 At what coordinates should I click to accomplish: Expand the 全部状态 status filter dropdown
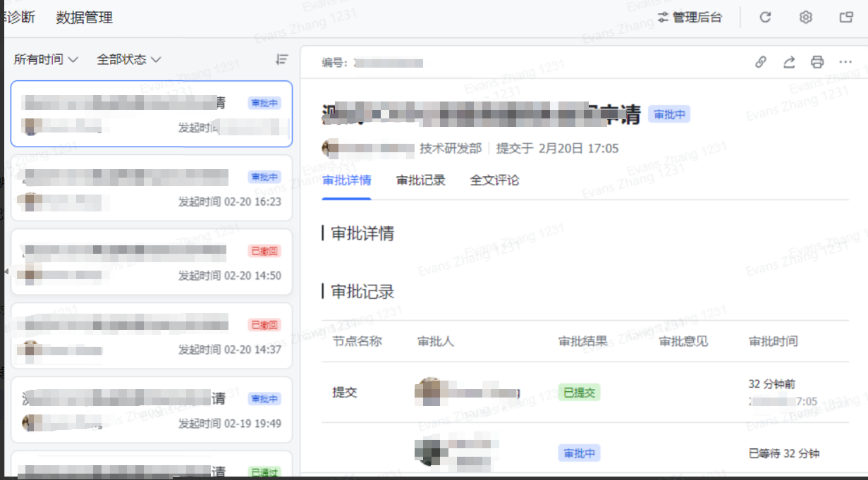[x=129, y=60]
